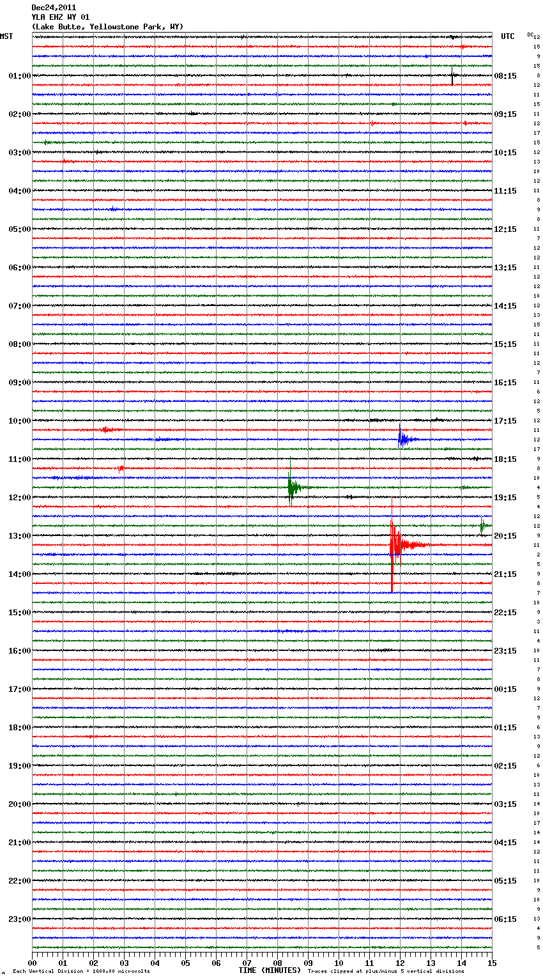This screenshot has width=543, height=980.
Task: Click the black spike on the 01:00 trace
Action: (x=452, y=76)
